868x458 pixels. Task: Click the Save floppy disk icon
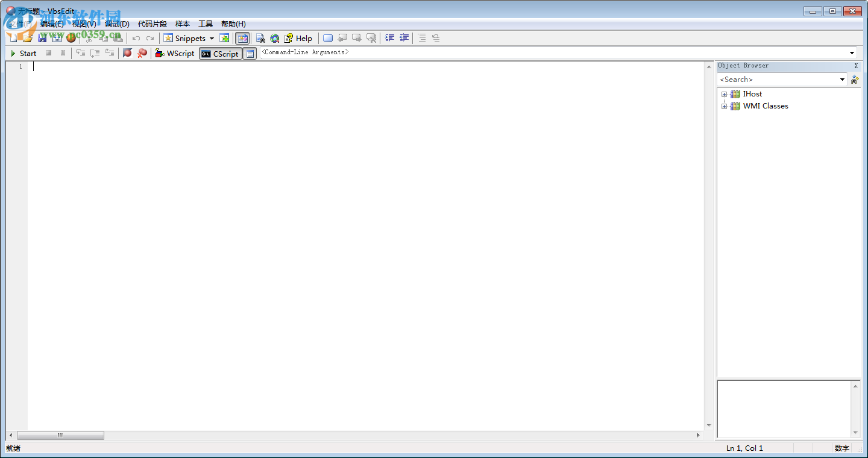pyautogui.click(x=42, y=38)
